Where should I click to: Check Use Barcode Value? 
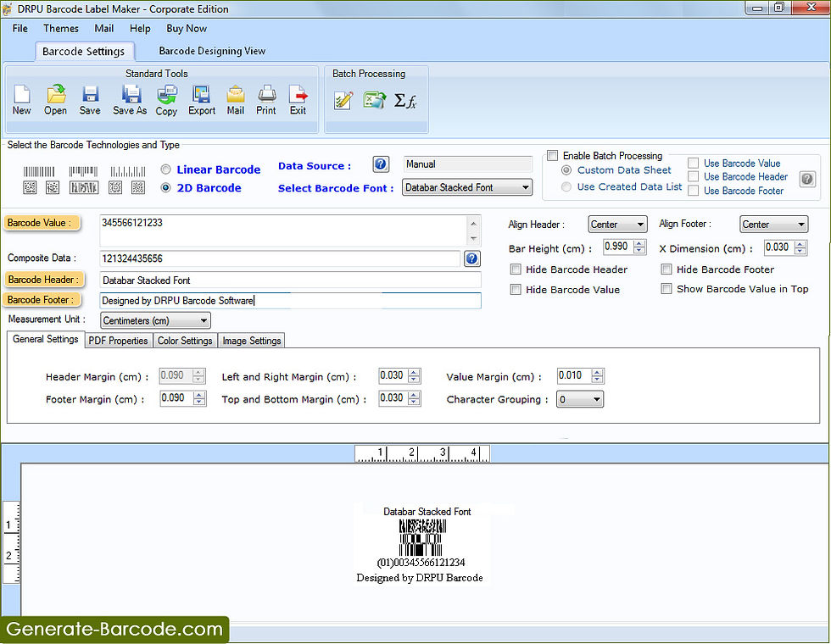point(694,163)
